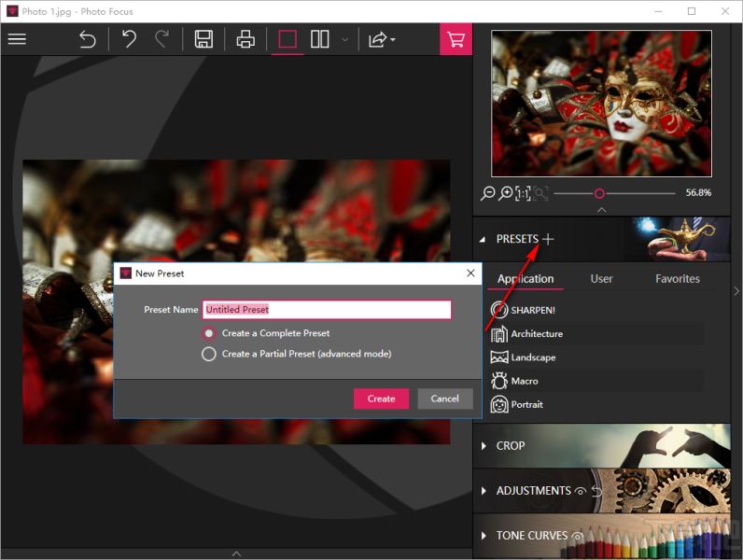Reset ADJUSTMENTS with the undo icon
This screenshot has width=743, height=560.
tap(596, 491)
